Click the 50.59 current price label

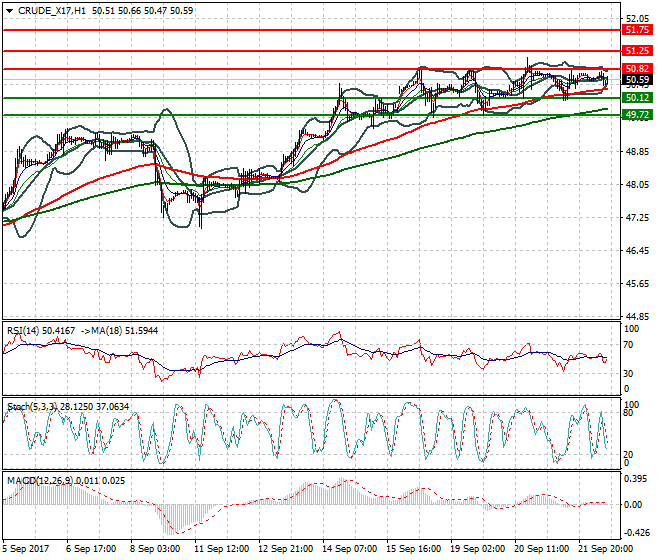pyautogui.click(x=637, y=80)
